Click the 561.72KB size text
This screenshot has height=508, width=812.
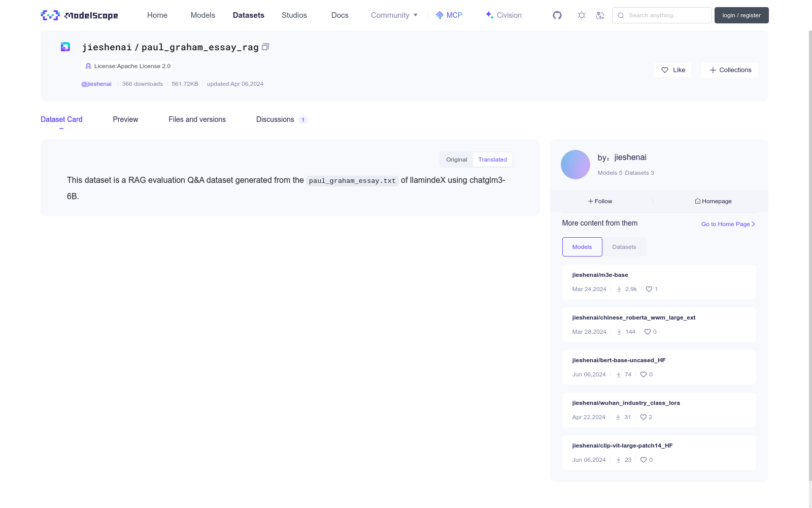(185, 84)
